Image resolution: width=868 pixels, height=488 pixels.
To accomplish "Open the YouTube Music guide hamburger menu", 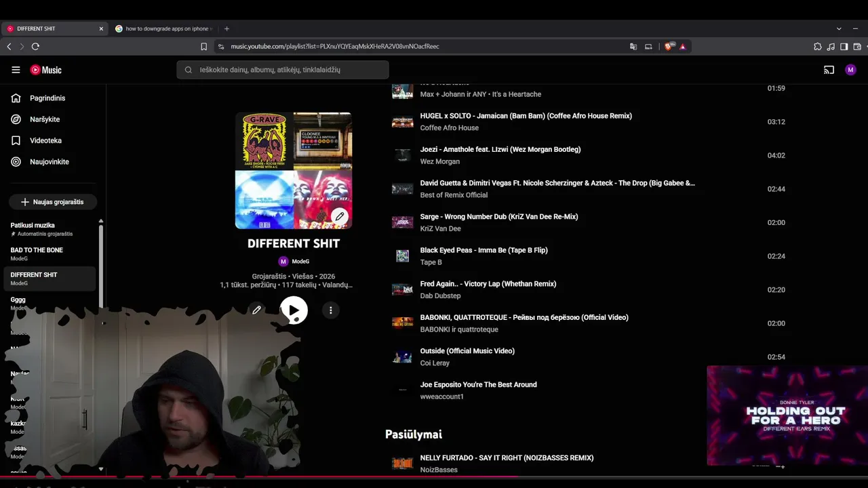I will tap(16, 70).
